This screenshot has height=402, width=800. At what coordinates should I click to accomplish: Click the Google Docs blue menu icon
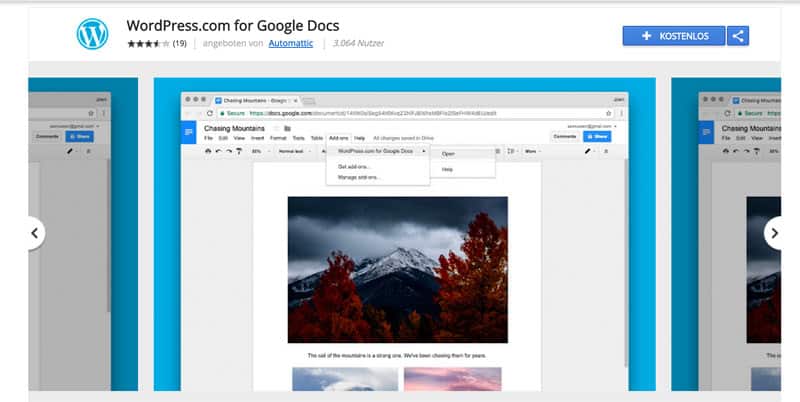[x=189, y=131]
